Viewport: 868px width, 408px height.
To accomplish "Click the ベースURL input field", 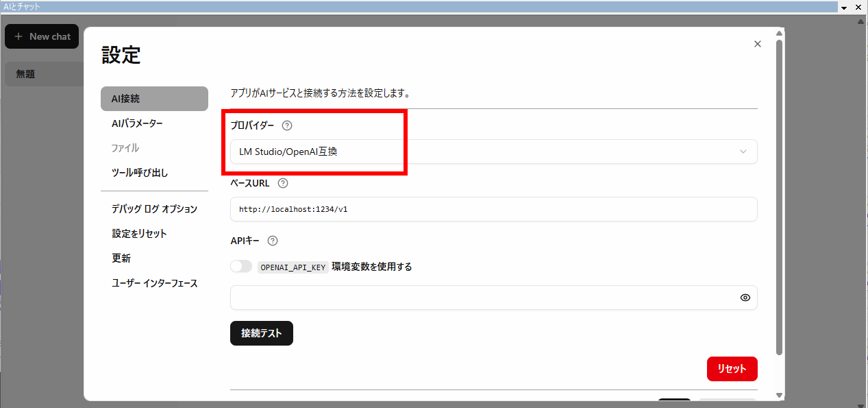I will [x=493, y=209].
